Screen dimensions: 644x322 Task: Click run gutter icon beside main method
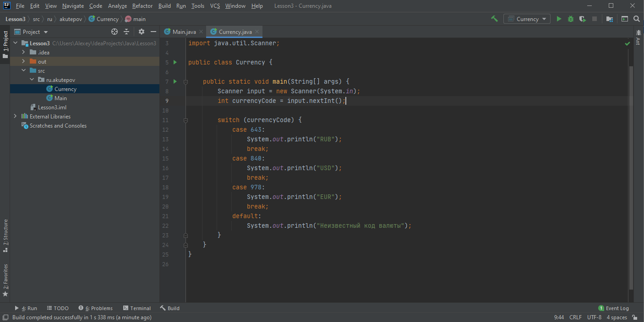click(175, 81)
